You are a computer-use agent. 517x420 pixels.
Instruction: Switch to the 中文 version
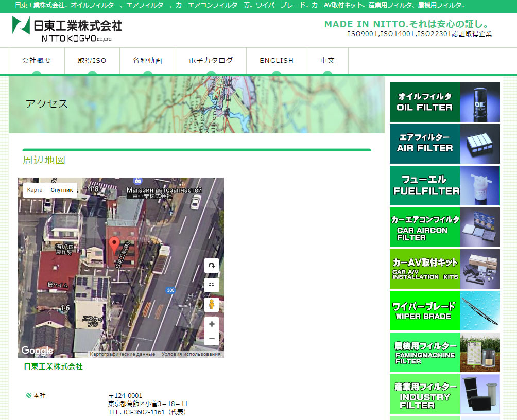click(x=328, y=61)
